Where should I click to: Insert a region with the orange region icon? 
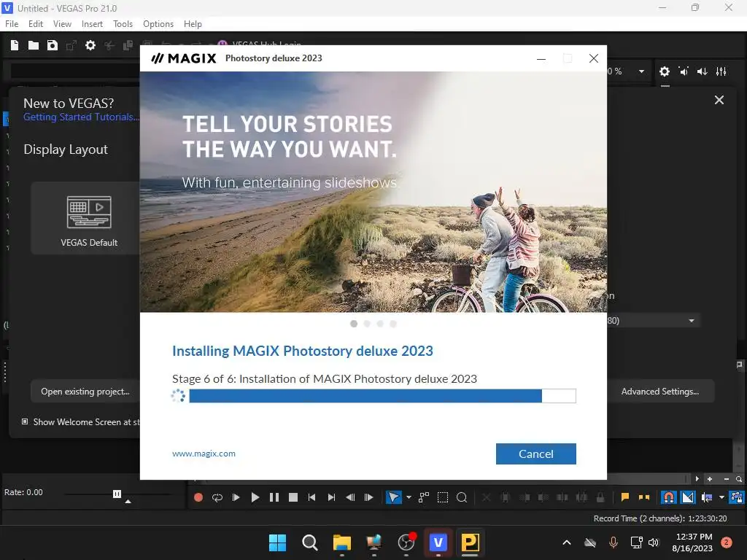click(644, 497)
